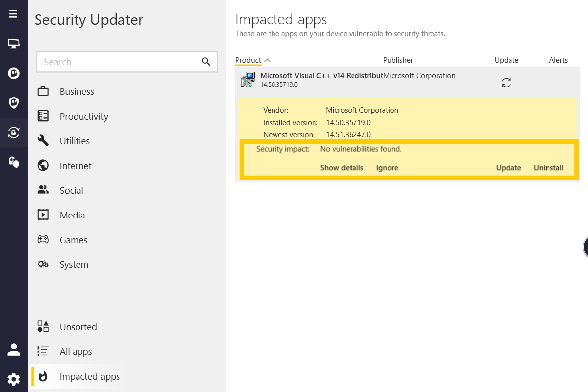
Task: Click the 'No vulnerabilities found.' text
Action: pyautogui.click(x=361, y=149)
